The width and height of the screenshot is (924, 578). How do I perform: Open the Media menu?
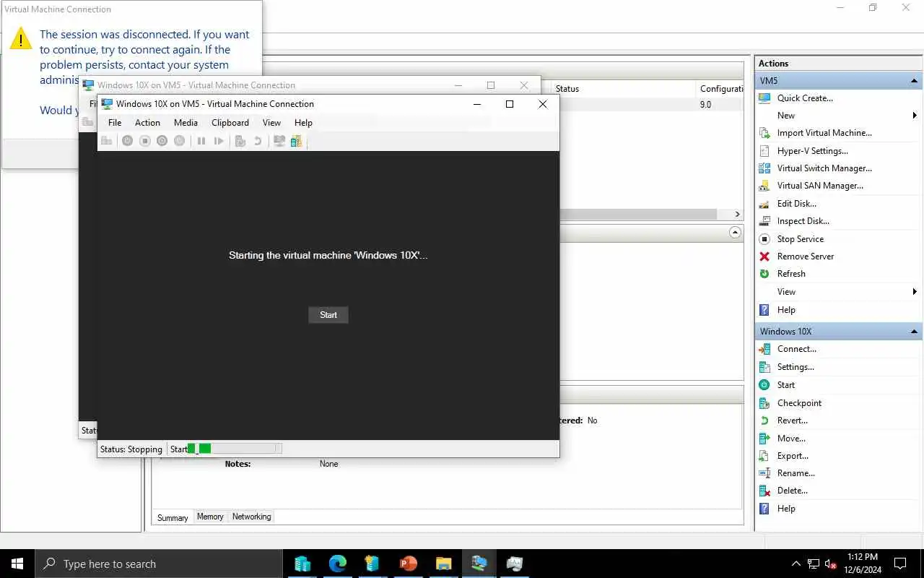coord(186,123)
